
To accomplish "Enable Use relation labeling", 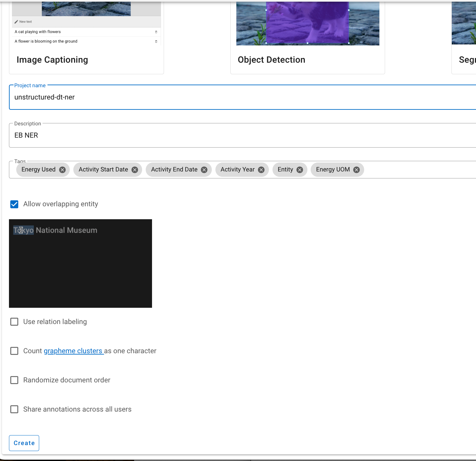I will 14,322.
